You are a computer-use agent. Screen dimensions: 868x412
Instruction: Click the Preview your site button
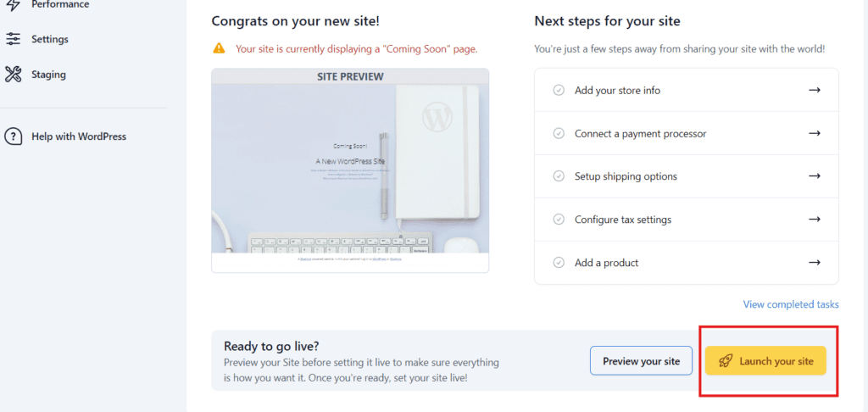(x=641, y=361)
